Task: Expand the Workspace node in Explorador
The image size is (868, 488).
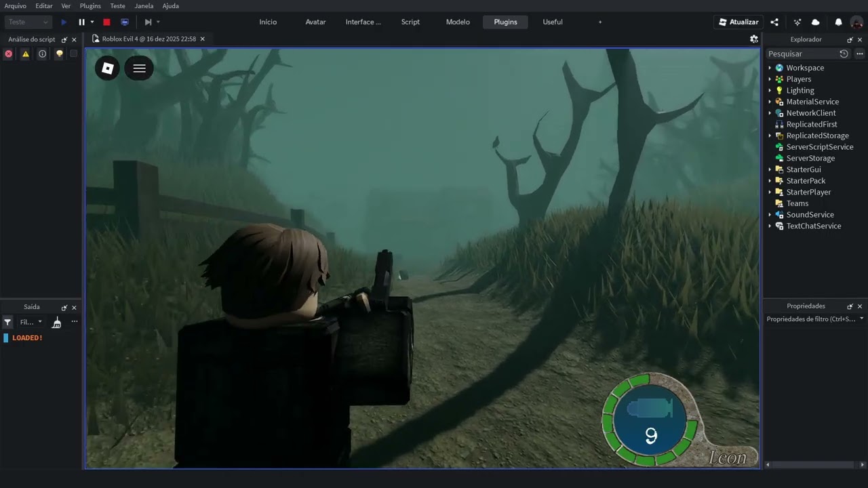Action: [770, 68]
